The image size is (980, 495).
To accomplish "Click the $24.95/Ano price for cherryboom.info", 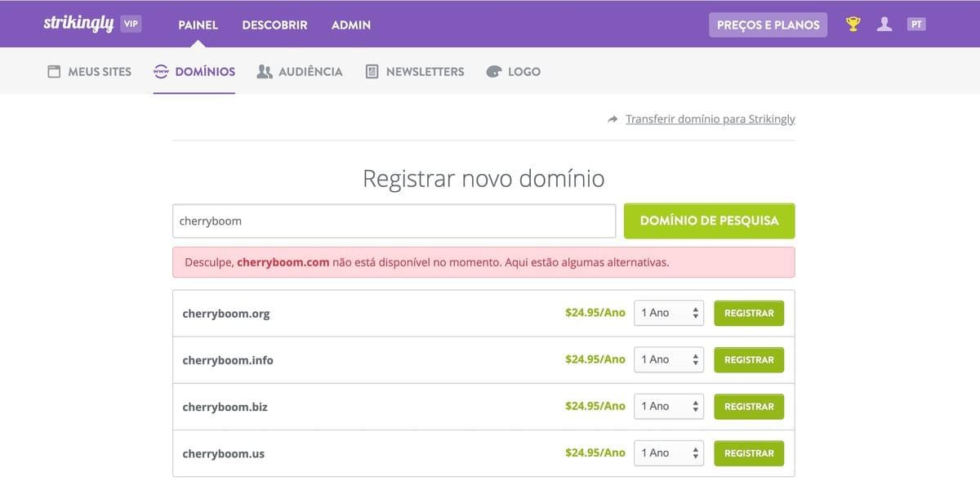I will click(x=595, y=359).
